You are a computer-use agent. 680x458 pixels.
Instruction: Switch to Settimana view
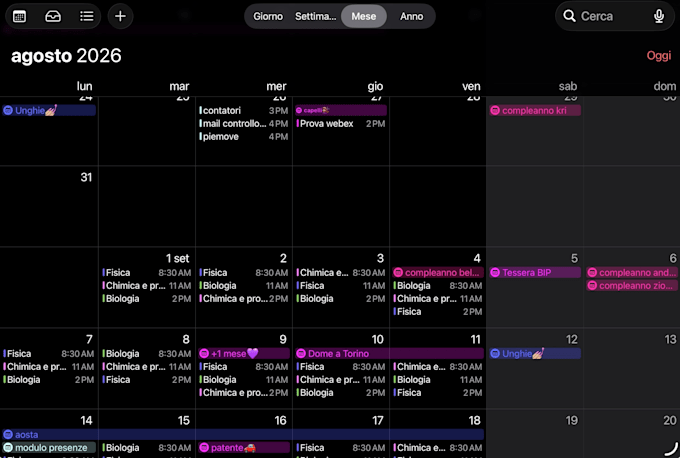tap(315, 16)
